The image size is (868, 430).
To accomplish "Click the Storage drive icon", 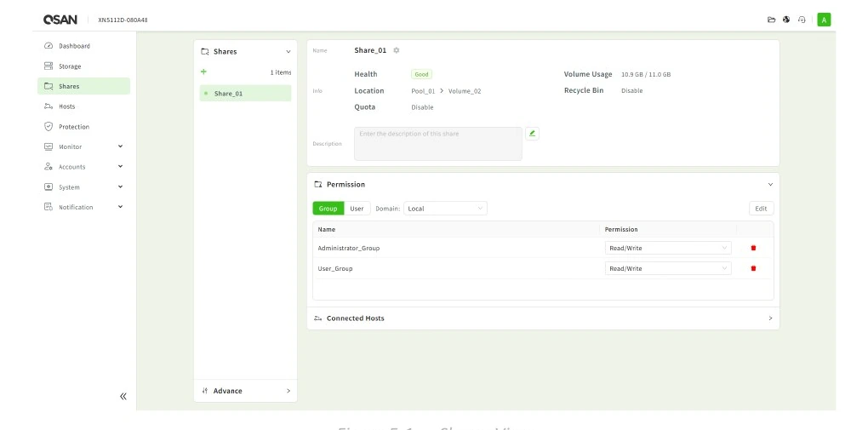I will pyautogui.click(x=49, y=66).
